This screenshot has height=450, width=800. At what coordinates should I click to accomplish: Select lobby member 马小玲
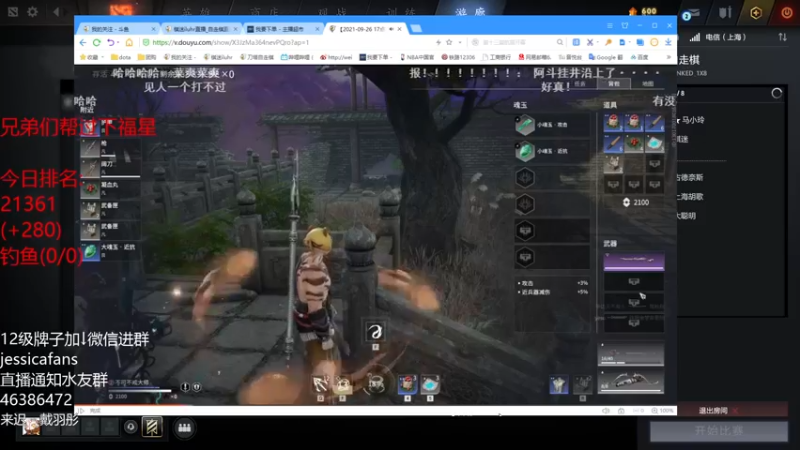pyautogui.click(x=693, y=120)
